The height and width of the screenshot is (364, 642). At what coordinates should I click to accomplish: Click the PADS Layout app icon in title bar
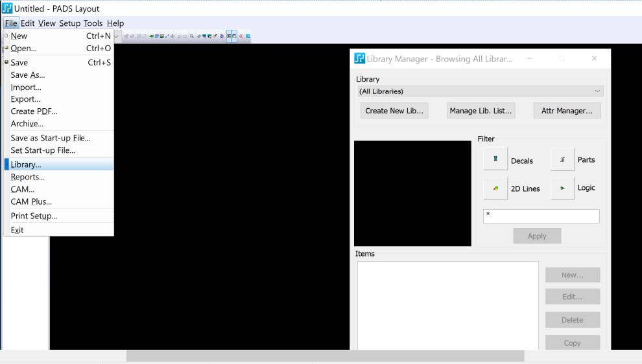pos(7,8)
